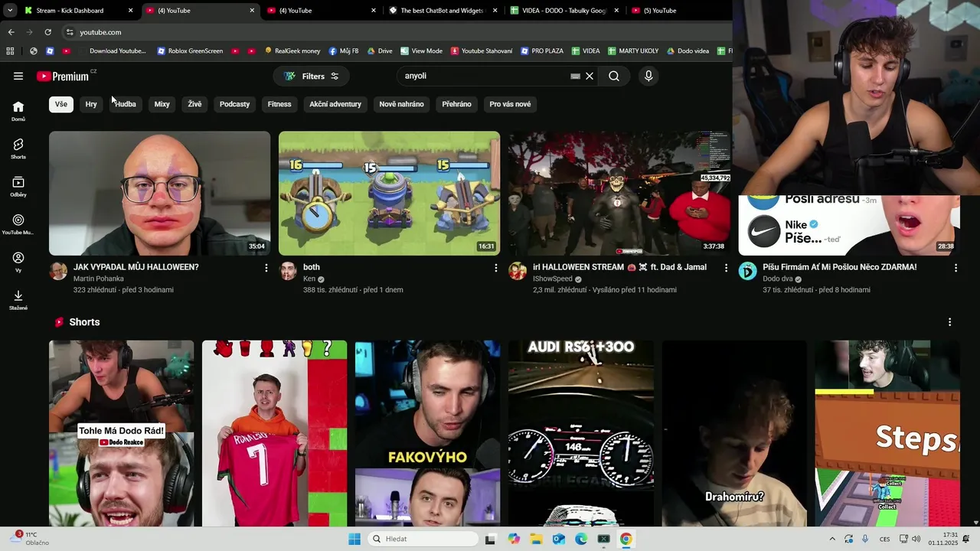Image resolution: width=980 pixels, height=551 pixels.
Task: Open the Roblox GreenScreen bookmark
Action: pos(190,51)
